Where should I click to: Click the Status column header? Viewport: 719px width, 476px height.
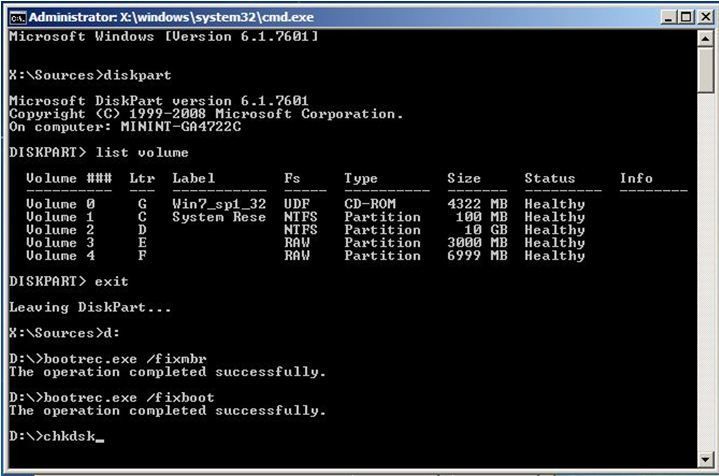tap(550, 179)
